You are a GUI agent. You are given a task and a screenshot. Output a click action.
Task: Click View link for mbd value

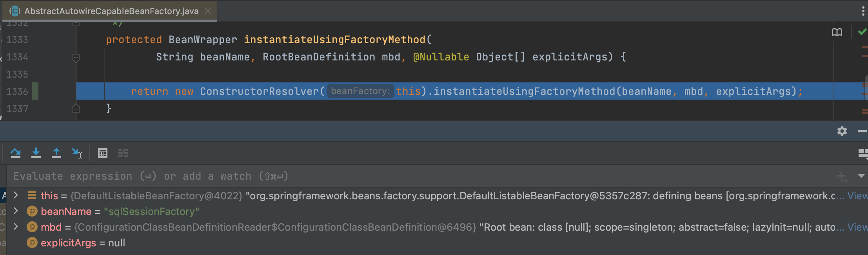click(x=857, y=227)
